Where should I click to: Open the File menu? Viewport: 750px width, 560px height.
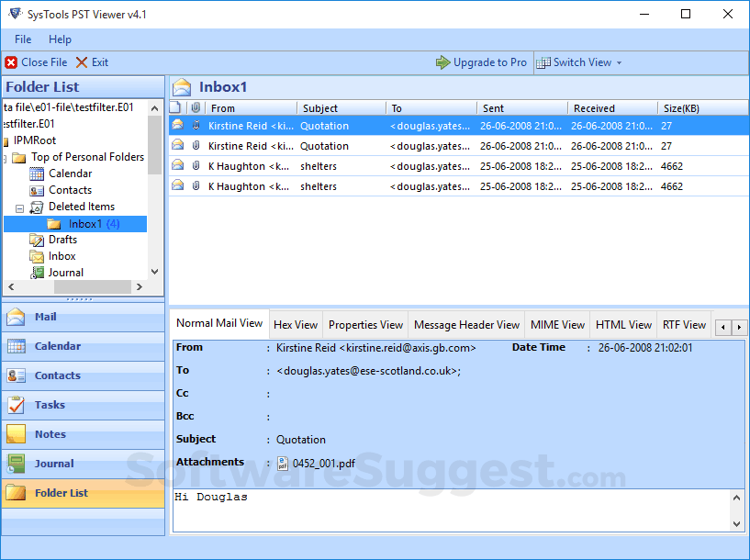pos(23,39)
